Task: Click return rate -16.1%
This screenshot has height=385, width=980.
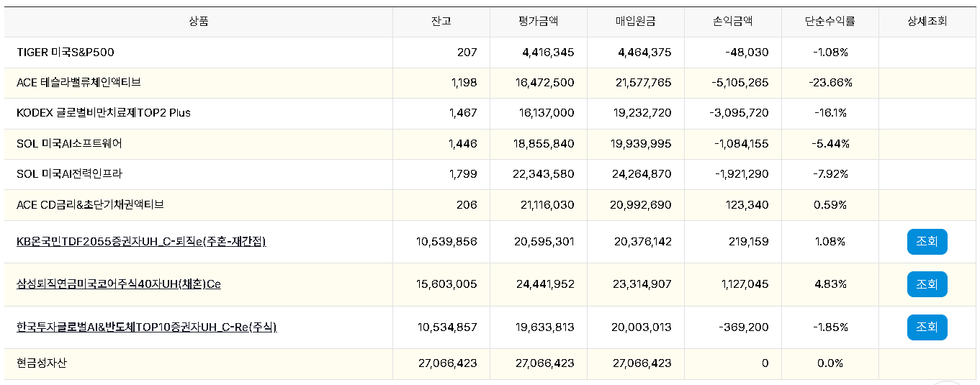Action: (x=830, y=113)
